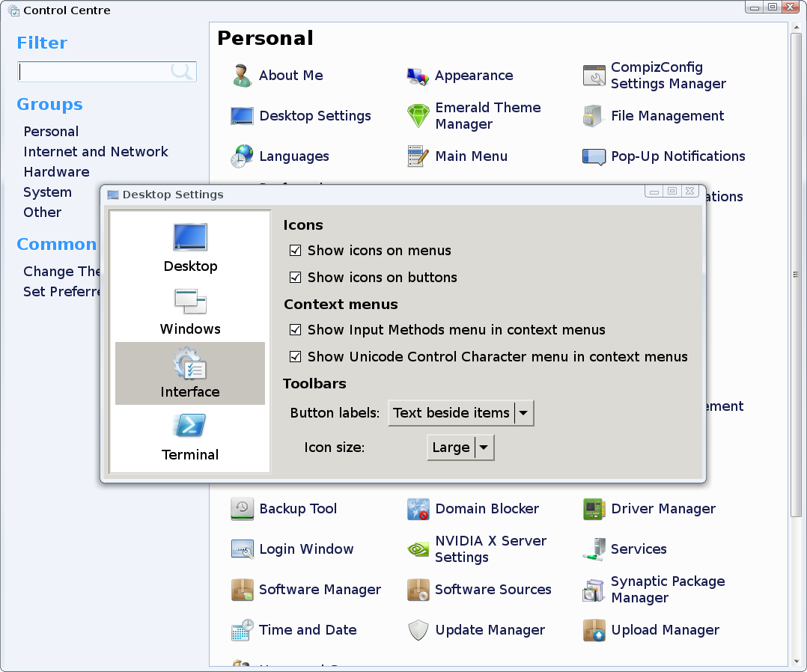Screen dimensions: 807x672
Task: Switch to the Desktop tab in Desktop Settings
Action: coord(190,248)
